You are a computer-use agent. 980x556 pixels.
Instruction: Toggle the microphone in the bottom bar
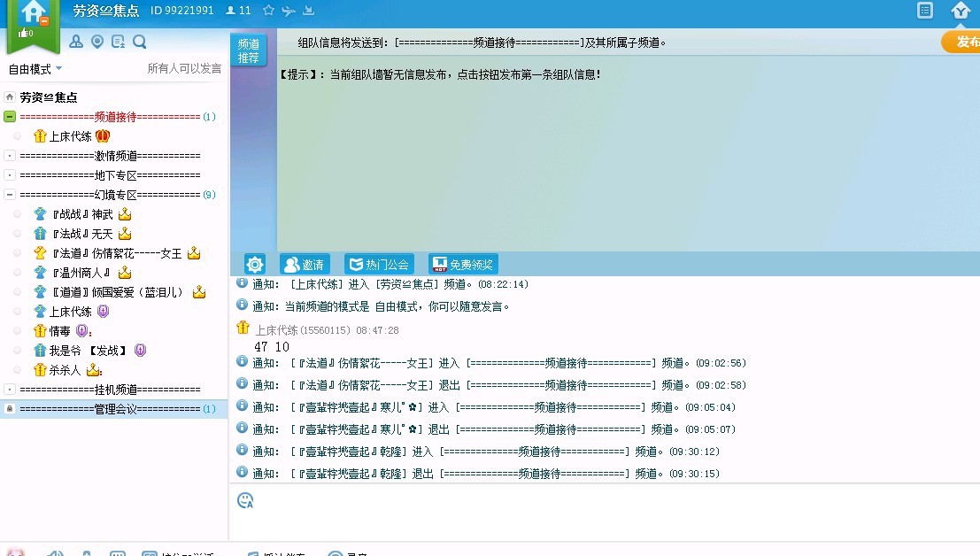tap(86, 552)
